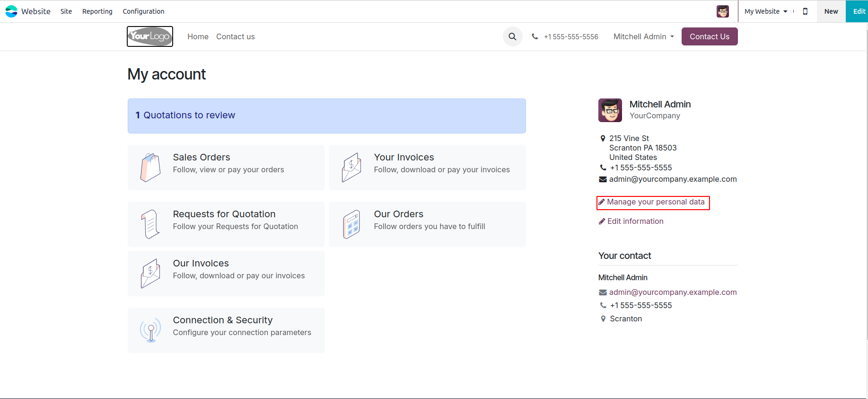Click the Requests for Quotation receipt icon
This screenshot has height=399, width=868.
point(150,224)
